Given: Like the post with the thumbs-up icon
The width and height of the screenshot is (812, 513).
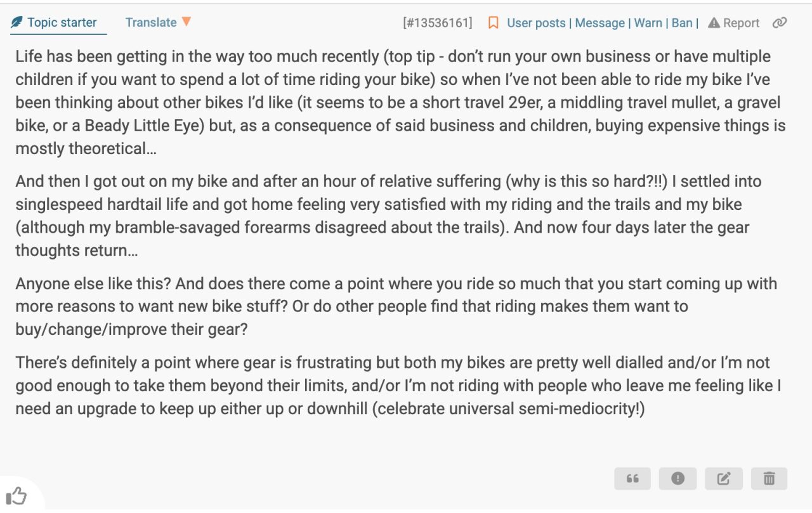Looking at the screenshot, I should 16,495.
